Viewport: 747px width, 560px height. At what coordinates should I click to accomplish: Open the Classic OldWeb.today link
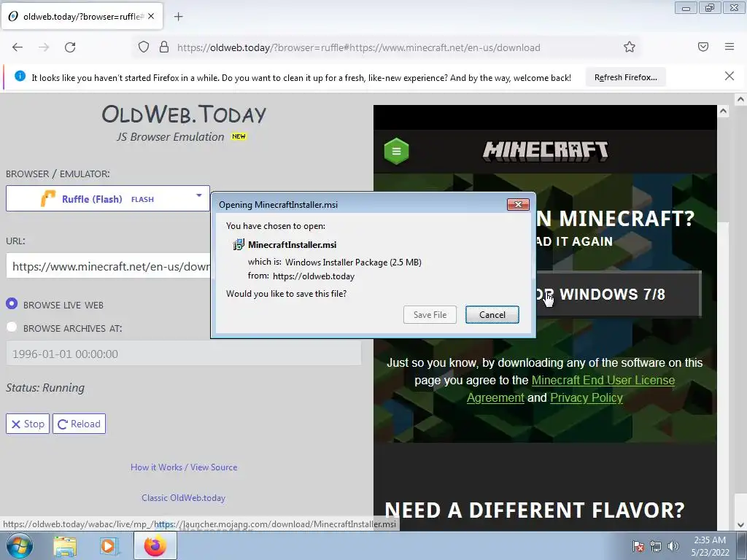point(183,497)
